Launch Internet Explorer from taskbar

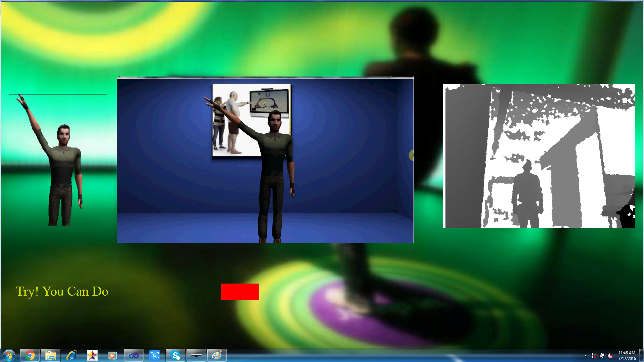click(71, 355)
